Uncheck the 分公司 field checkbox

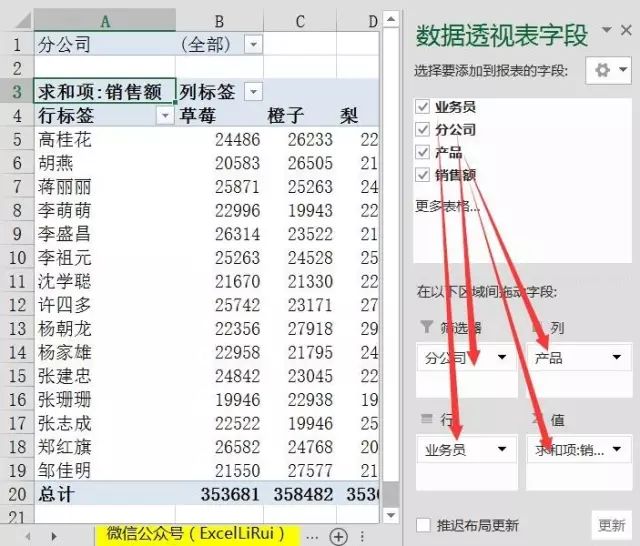pyautogui.click(x=423, y=129)
